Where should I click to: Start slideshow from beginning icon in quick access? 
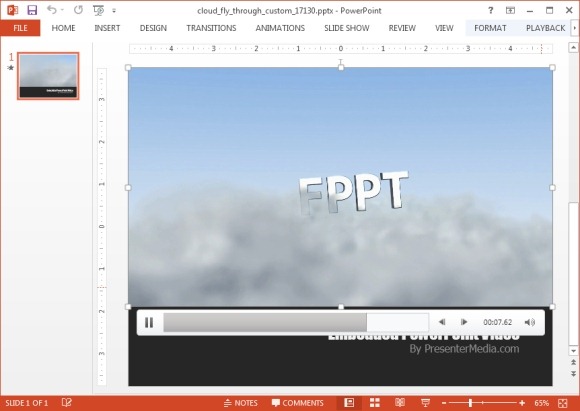(98, 10)
